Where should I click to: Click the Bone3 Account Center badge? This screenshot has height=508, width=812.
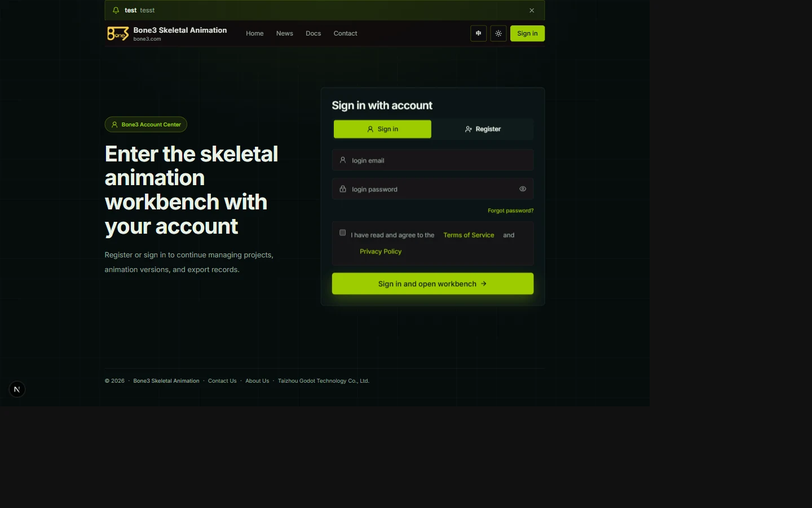(x=146, y=125)
